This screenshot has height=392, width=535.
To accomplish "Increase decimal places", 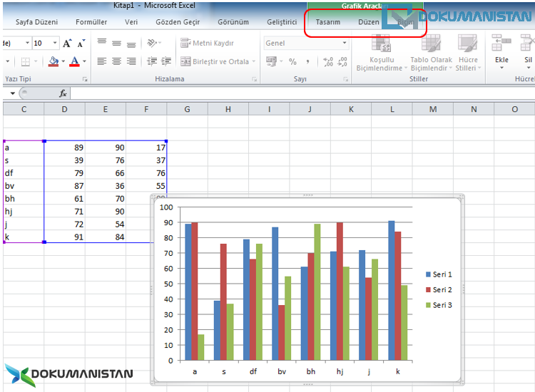I will tap(328, 62).
